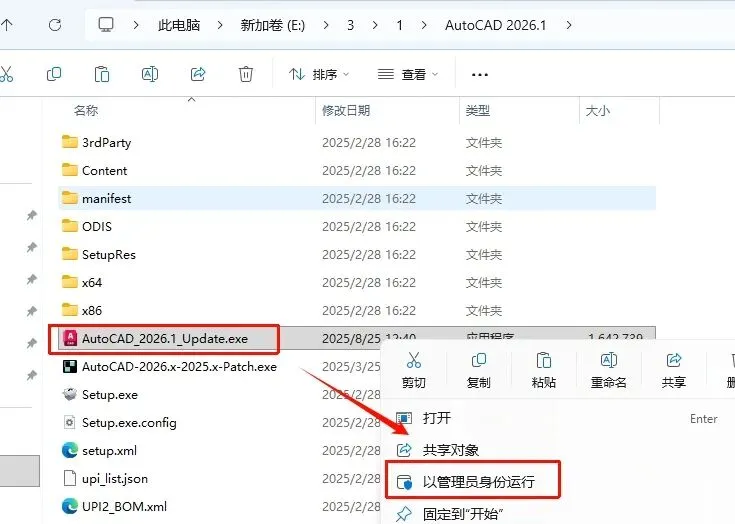Choose 剪切 in the context menu
735x524 pixels.
pyautogui.click(x=413, y=370)
